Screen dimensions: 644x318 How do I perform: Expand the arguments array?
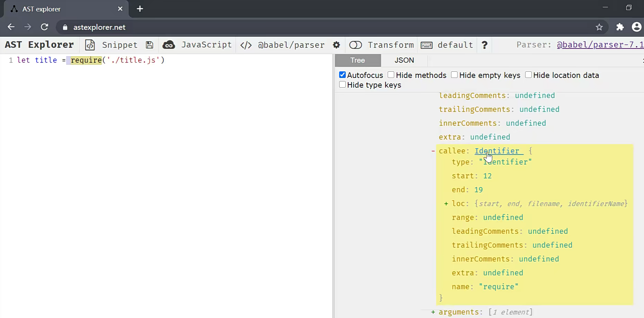coord(433,312)
